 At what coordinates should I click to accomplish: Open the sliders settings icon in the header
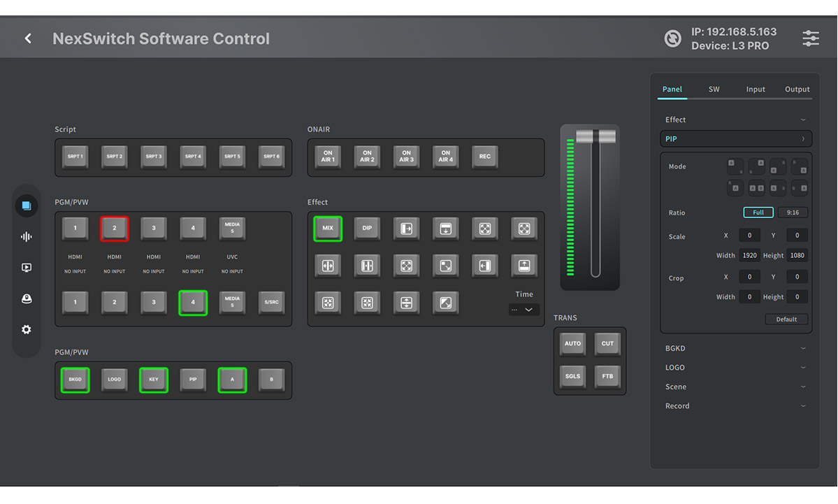[x=810, y=38]
